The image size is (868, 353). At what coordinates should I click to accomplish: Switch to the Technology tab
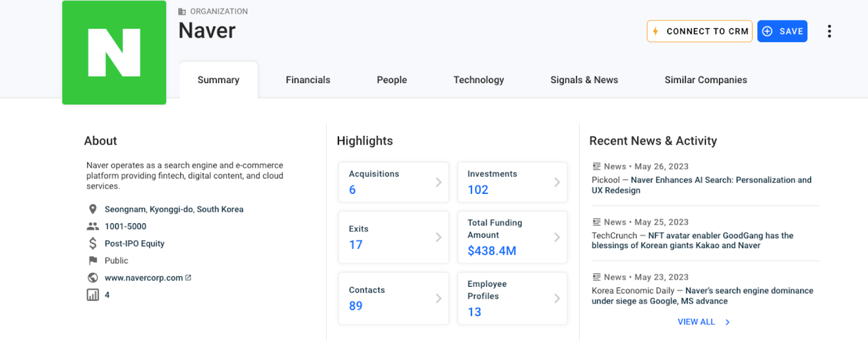(478, 80)
